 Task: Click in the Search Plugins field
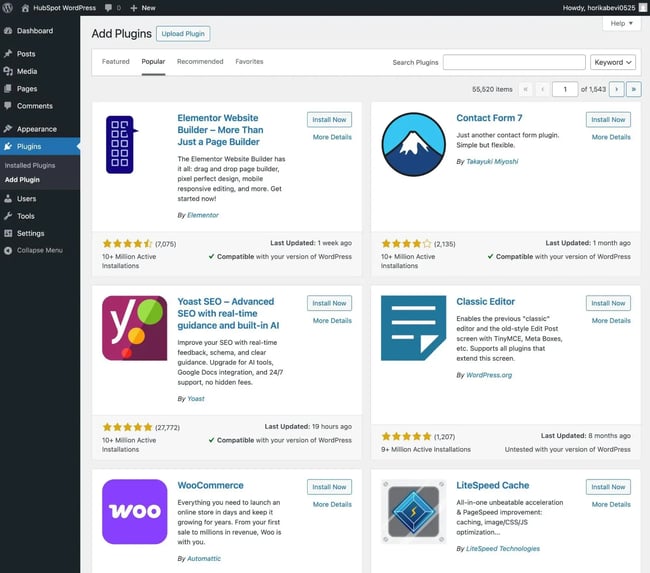[x=514, y=62]
